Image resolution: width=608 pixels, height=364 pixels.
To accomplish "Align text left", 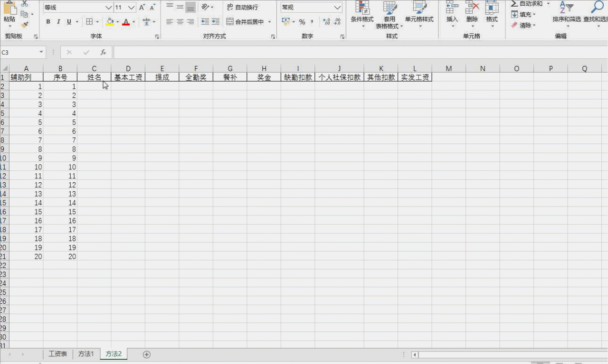I will point(170,22).
